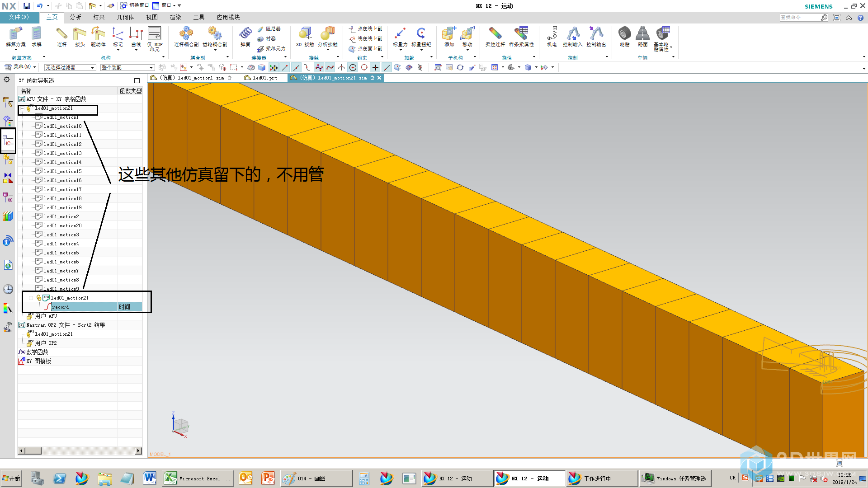Click the 点在线上副 constraint button
The image size is (868, 488).
coord(365,29)
